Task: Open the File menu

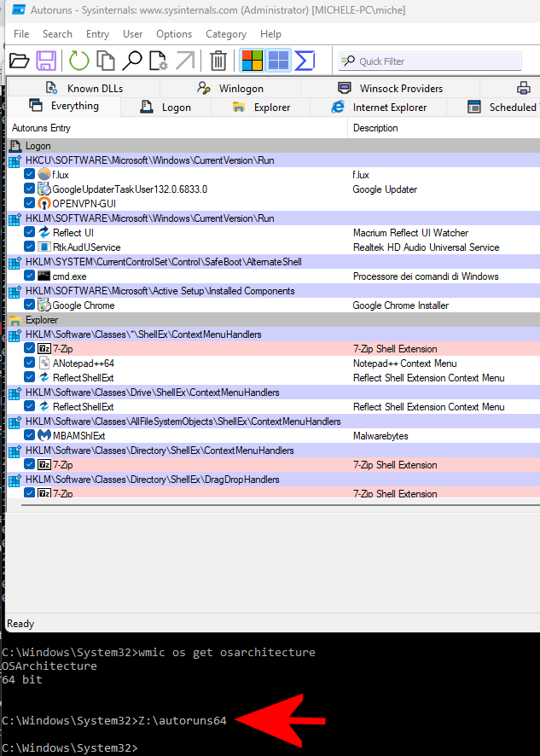Action: point(21,34)
